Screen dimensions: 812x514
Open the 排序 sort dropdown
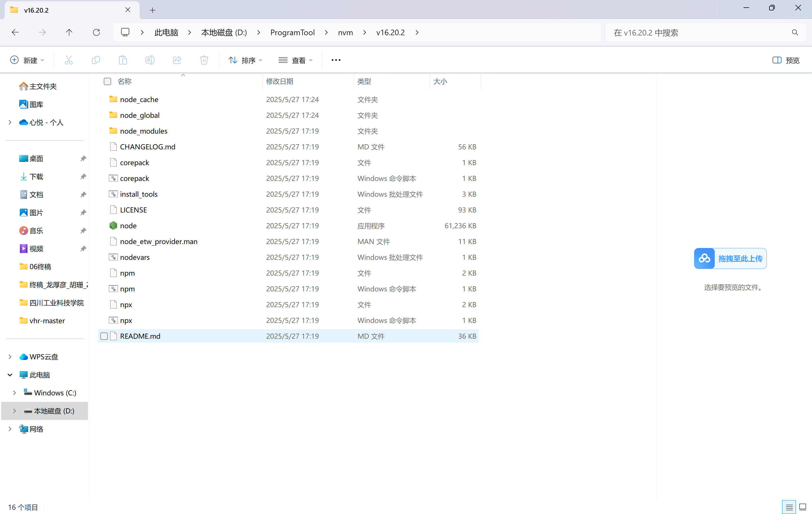click(245, 60)
